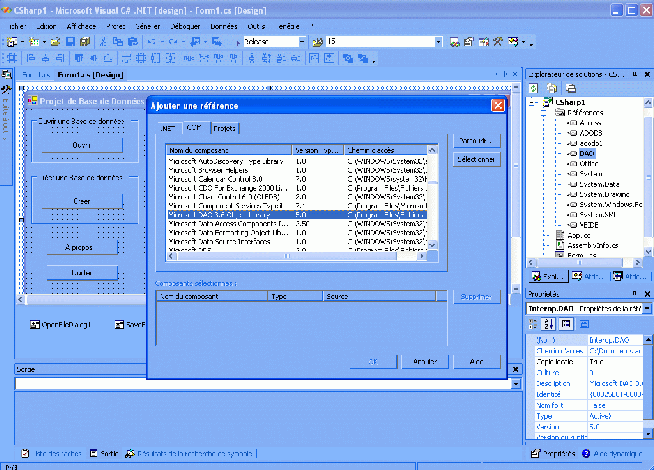Click the Save All toolbar icon
Screen dimensions: 654x470
point(85,42)
